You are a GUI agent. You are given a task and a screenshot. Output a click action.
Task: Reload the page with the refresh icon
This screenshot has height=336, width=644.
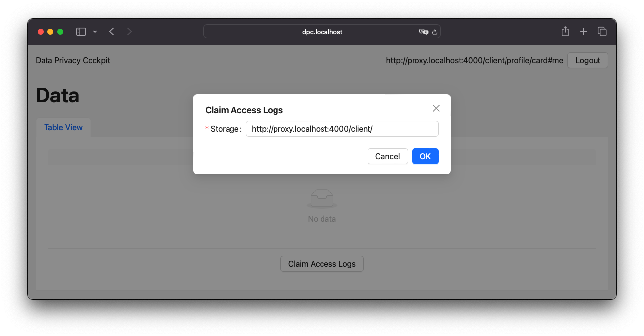click(435, 32)
